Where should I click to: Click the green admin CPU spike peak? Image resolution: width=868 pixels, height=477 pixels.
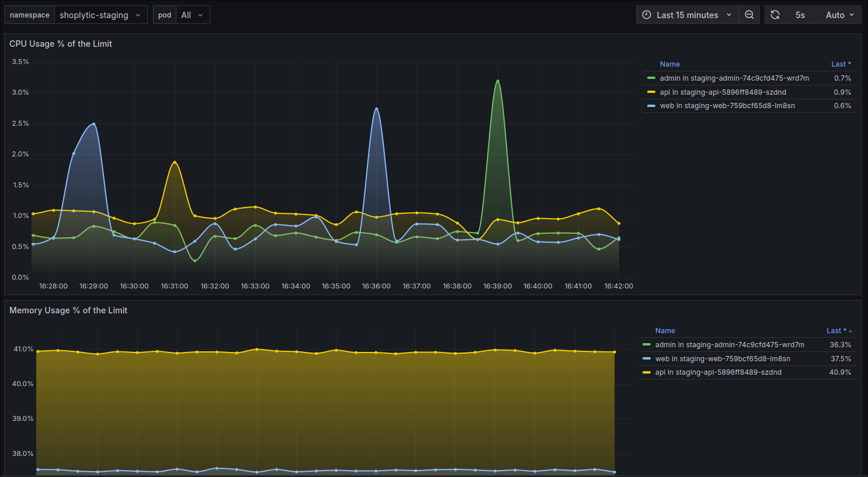(498, 81)
